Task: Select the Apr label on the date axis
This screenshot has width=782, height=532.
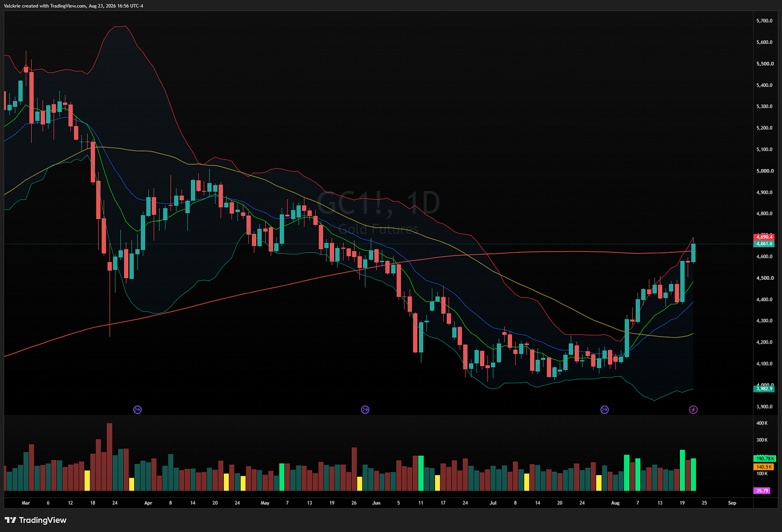Action: pyautogui.click(x=148, y=503)
